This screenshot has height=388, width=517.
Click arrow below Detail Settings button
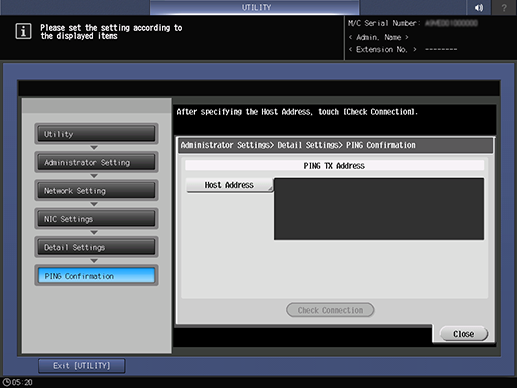(94, 261)
